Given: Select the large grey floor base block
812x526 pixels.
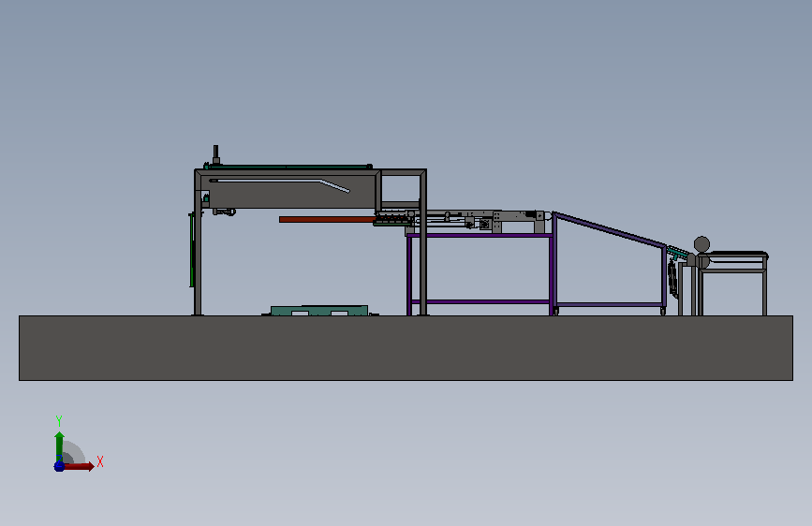Looking at the screenshot, I should pyautogui.click(x=406, y=348).
